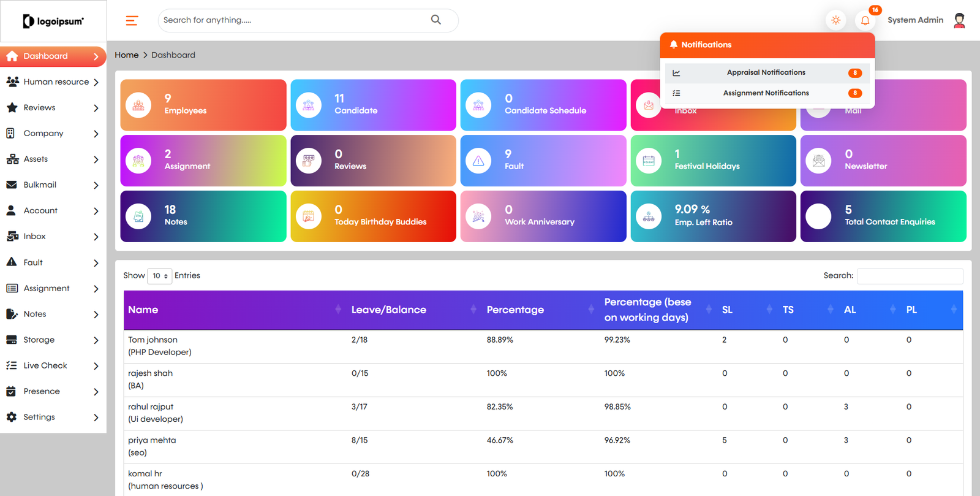Click the 16 notification count badge
980x496 pixels.
tap(875, 10)
